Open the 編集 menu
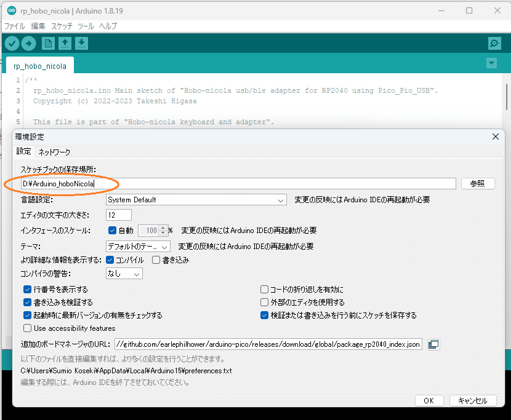Viewport: 511px width, 420px height. coord(38,26)
